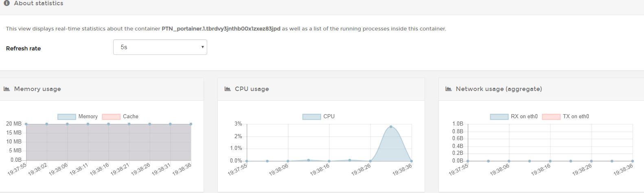Screen dimensions: 644x193
Task: Click the Network usage (aggregate) heading
Action: click(499, 89)
